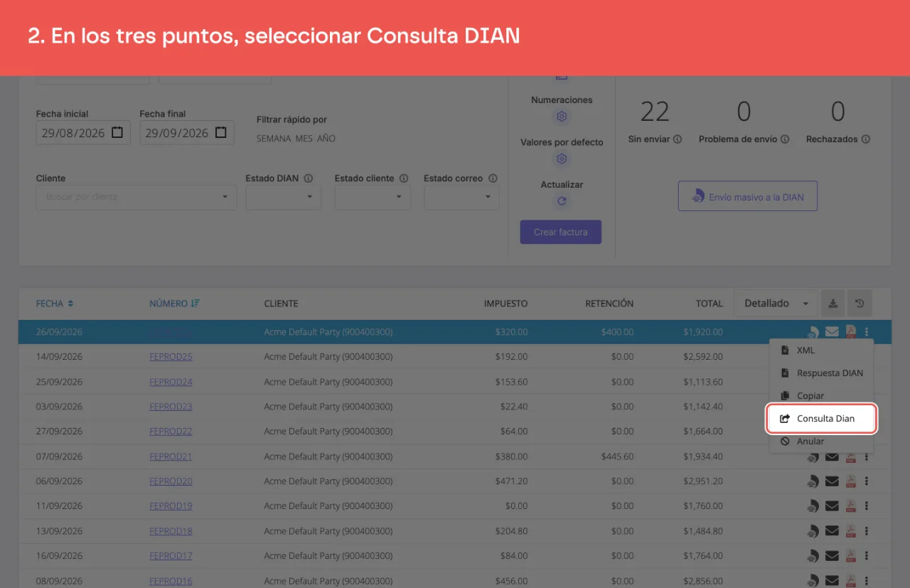
Task: Click the info icon beside Sin enviar
Action: pyautogui.click(x=678, y=139)
